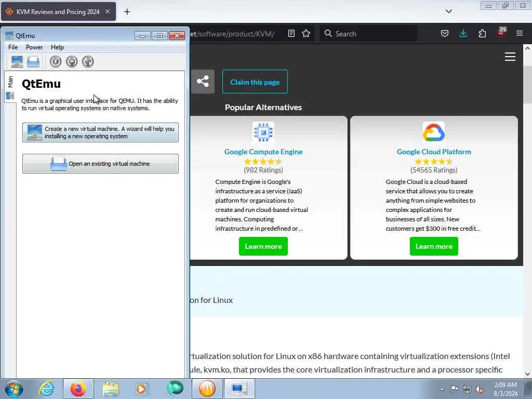Click the power on toolbar icon in QtEmu
The image size is (532, 399).
click(x=56, y=61)
